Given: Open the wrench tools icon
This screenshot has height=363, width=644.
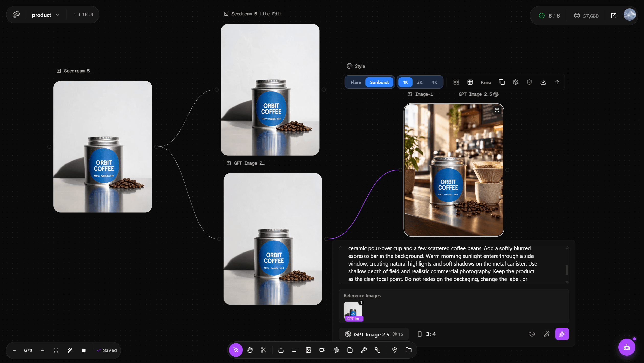Looking at the screenshot, I should [x=364, y=350].
